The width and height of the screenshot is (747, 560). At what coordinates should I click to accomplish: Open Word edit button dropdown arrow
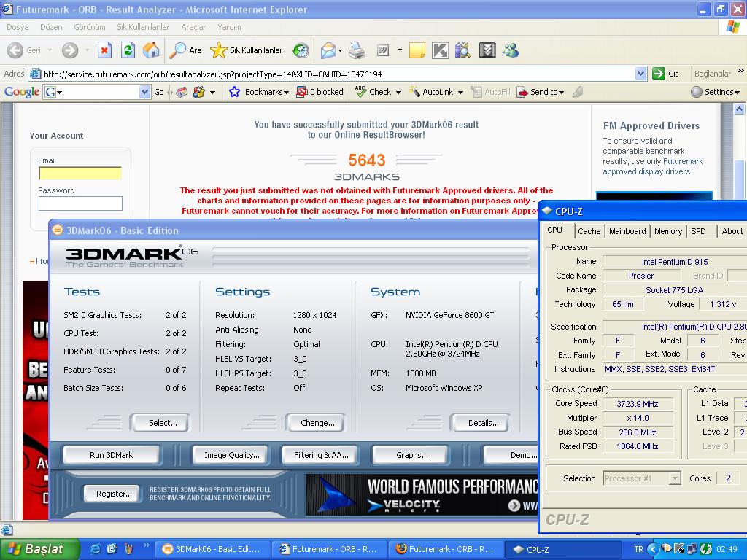(400, 50)
